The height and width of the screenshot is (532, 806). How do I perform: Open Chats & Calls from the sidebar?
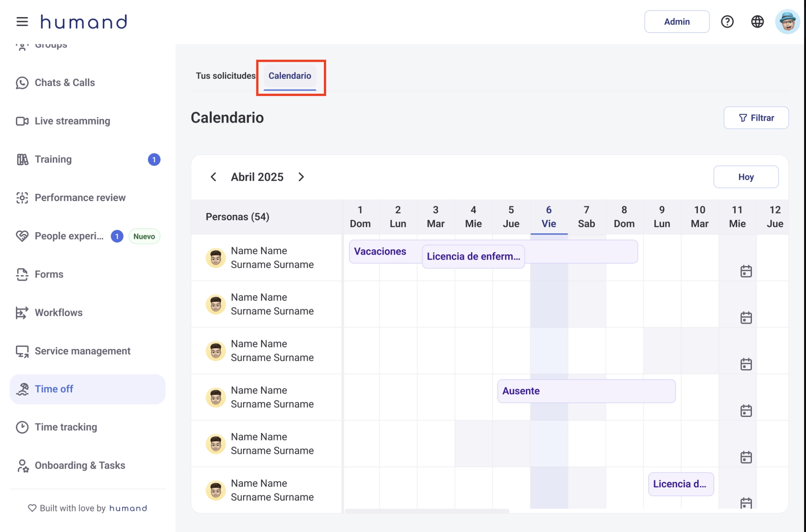64,83
